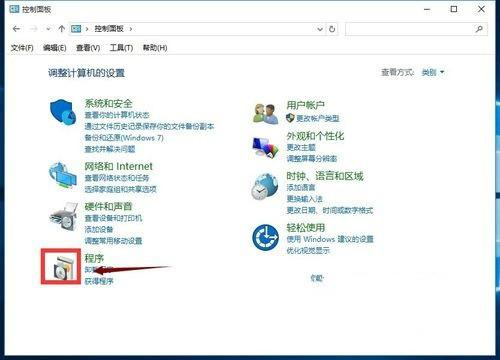The height and width of the screenshot is (360, 500).
Task: Click 添加设备 link
Action: [x=99, y=229]
